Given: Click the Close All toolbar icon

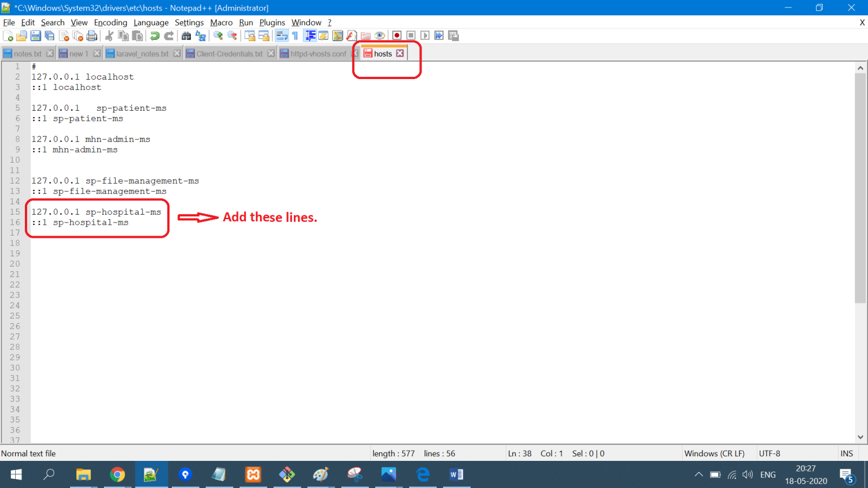Looking at the screenshot, I should [78, 36].
